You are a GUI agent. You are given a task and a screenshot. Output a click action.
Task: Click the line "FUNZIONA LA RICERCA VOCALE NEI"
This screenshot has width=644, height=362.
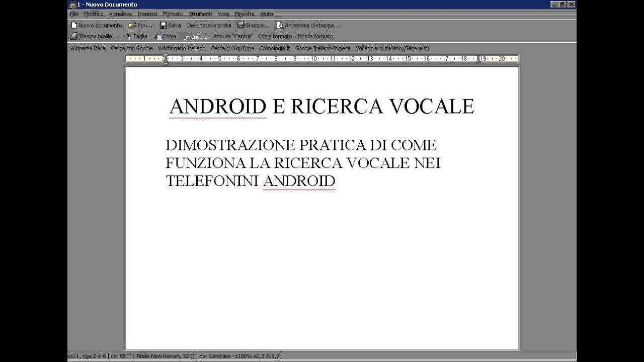303,163
